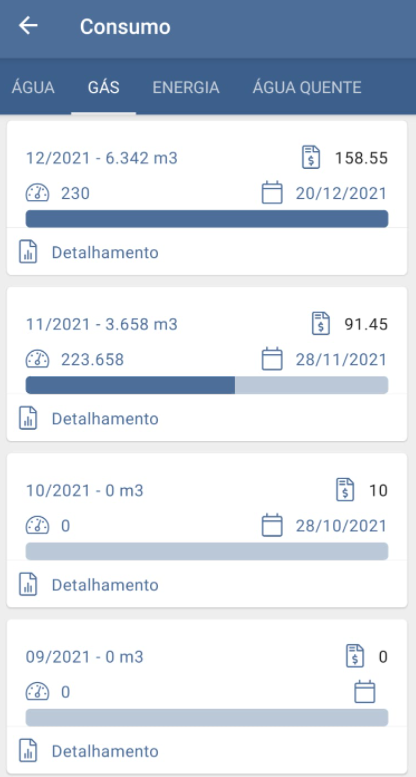Open Detalhamento for 09/2021
The height and width of the screenshot is (777, 416).
(105, 751)
